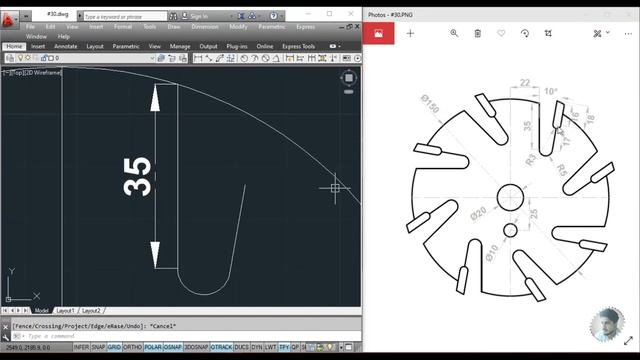
Task: Open the Stay Connected icon in AutoCAD
Action: 253,16
